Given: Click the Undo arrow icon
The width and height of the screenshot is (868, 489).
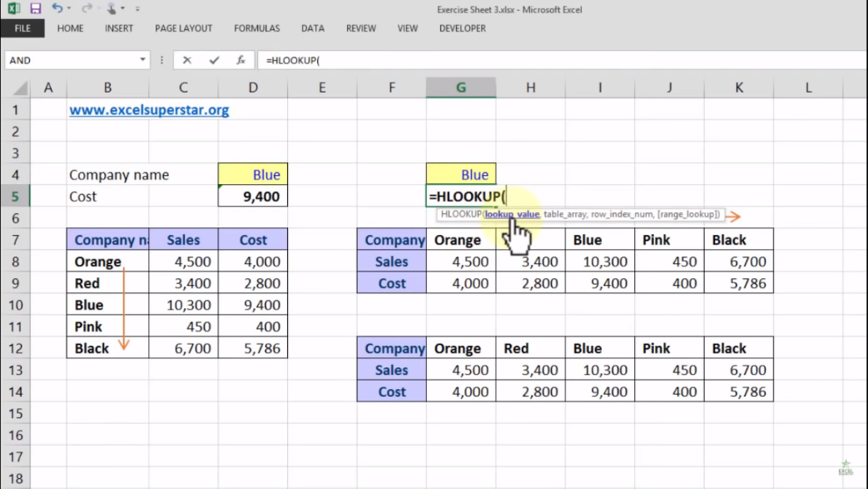Looking at the screenshot, I should [x=57, y=8].
